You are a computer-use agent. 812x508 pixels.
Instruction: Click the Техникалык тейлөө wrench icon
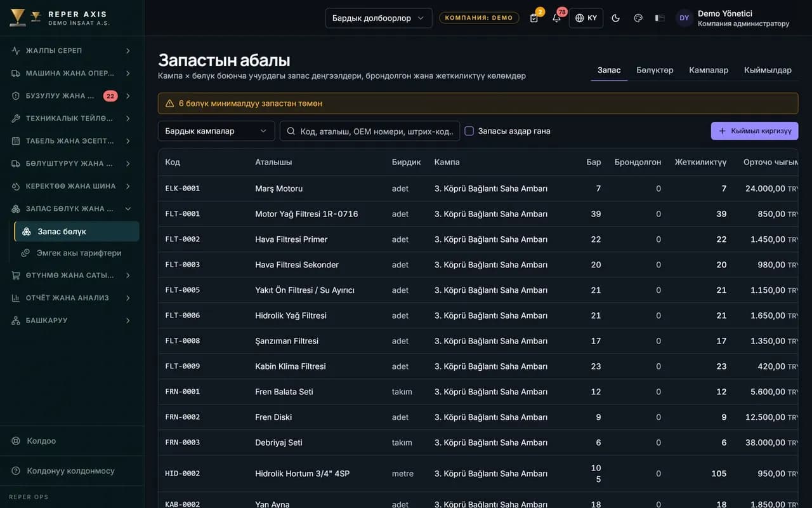click(x=16, y=118)
